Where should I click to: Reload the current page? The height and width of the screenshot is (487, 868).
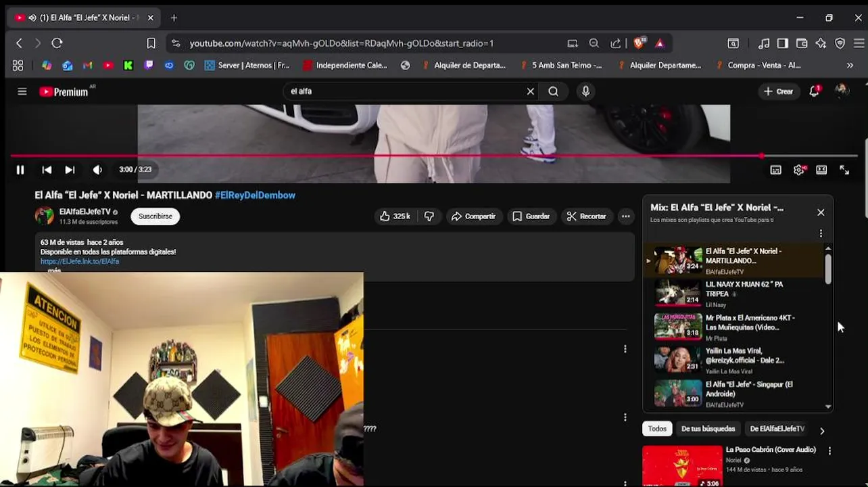click(57, 43)
